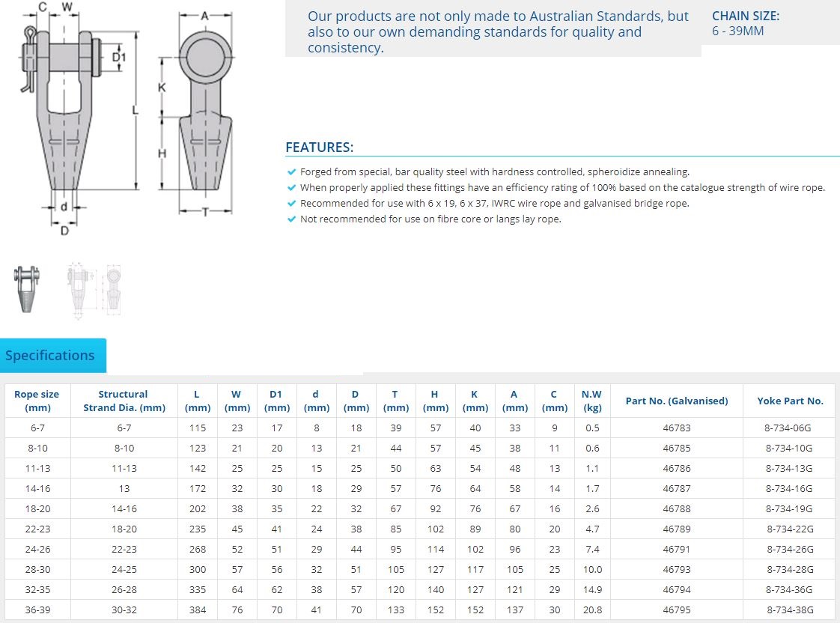Select part number 46791
840x623 pixels.
coord(677,549)
